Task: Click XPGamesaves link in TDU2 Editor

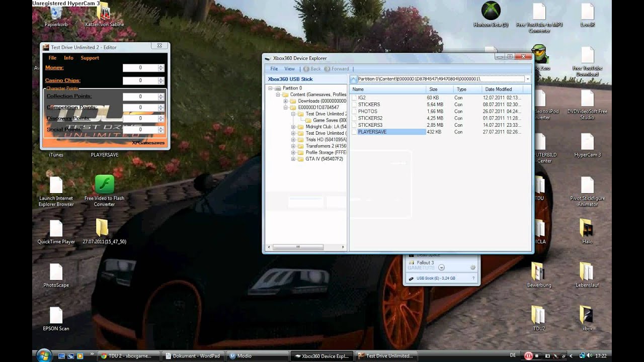Action: [x=148, y=143]
